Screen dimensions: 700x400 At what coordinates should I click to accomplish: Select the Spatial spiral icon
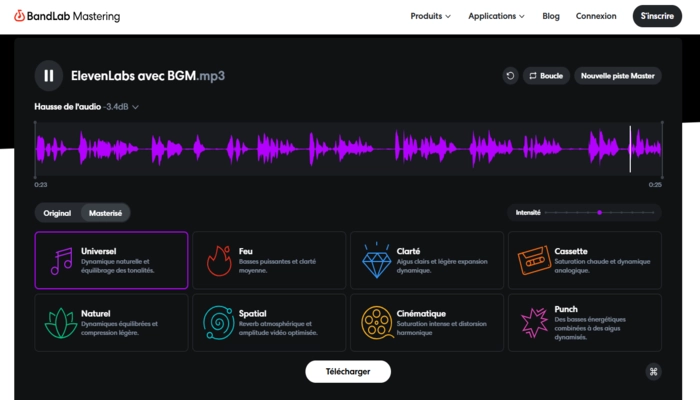219,323
